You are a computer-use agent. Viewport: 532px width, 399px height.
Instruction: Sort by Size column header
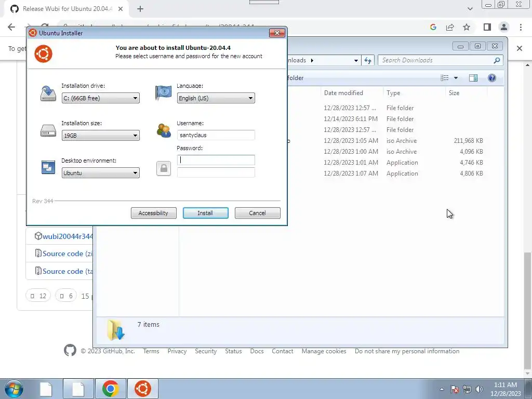click(466, 93)
